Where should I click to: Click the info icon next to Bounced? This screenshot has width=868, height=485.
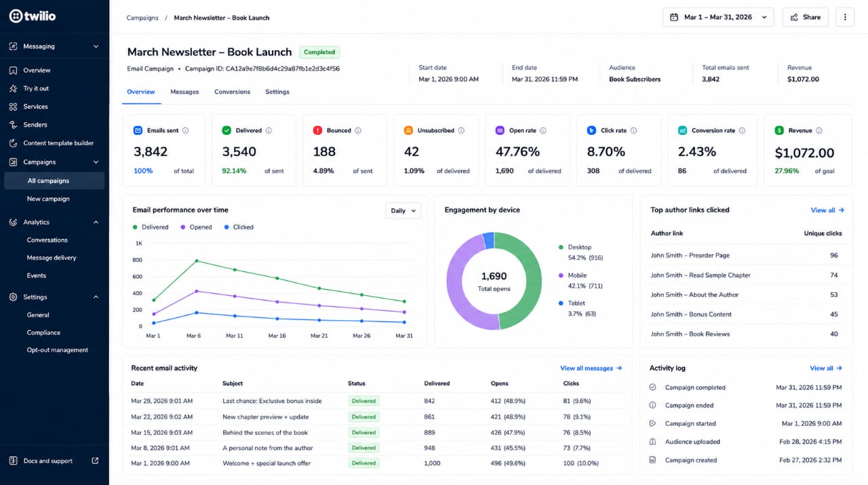[x=358, y=130]
